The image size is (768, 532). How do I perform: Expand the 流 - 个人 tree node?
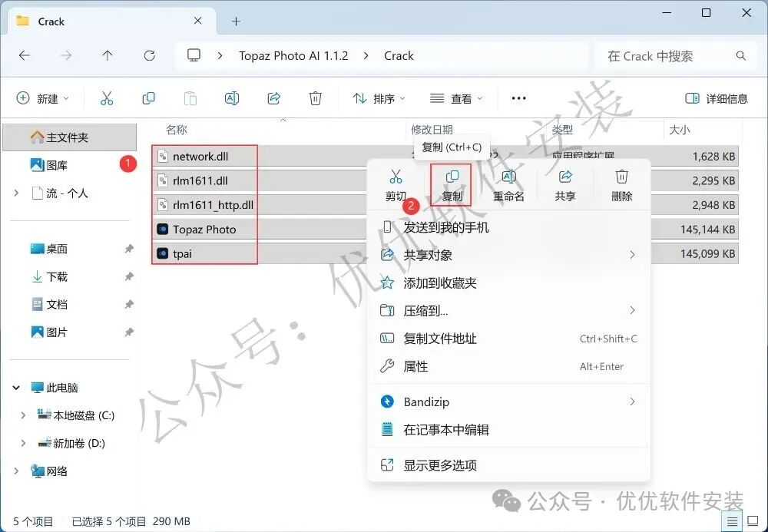pos(16,193)
